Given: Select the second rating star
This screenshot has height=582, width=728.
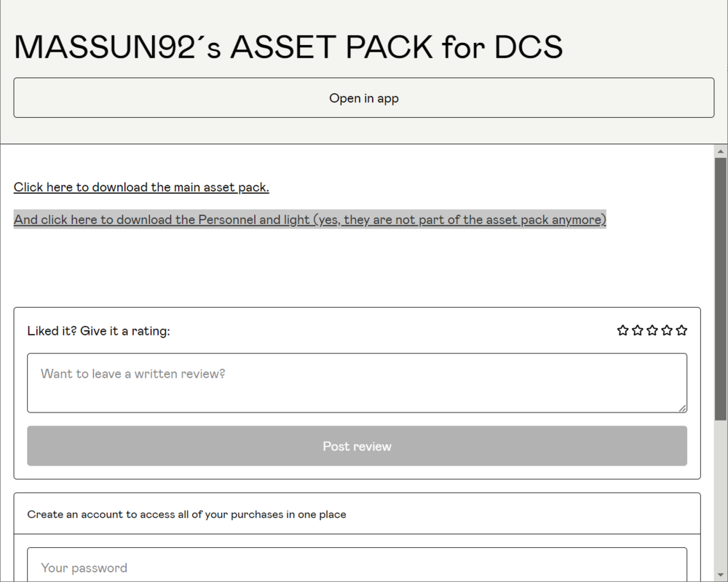Looking at the screenshot, I should [638, 330].
